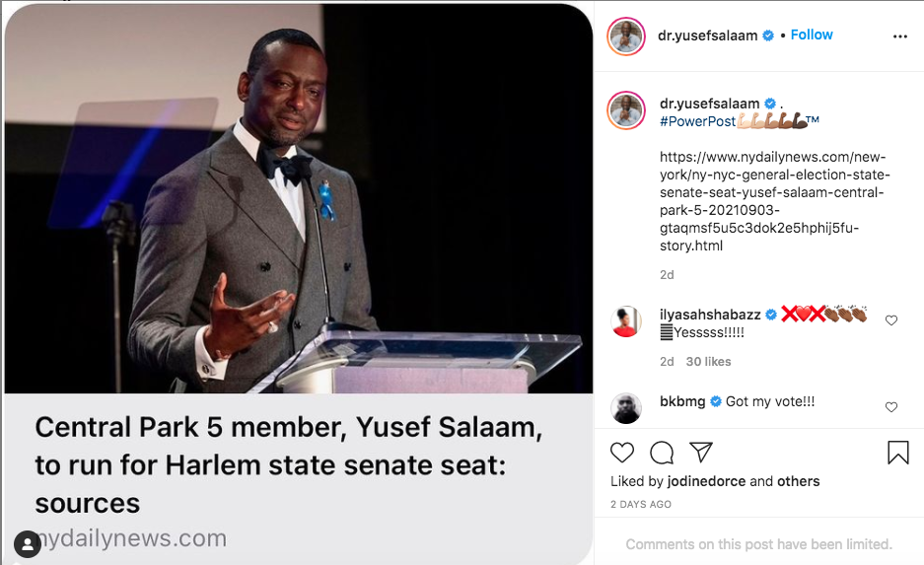
Task: View bkbmg's avatar
Action: click(x=626, y=408)
